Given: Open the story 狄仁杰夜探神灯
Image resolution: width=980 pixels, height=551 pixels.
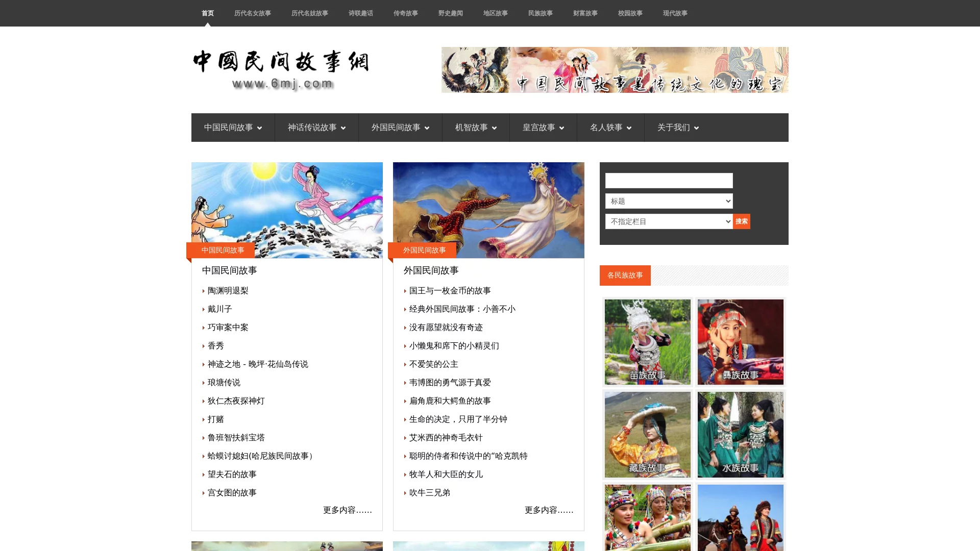Looking at the screenshot, I should point(236,401).
